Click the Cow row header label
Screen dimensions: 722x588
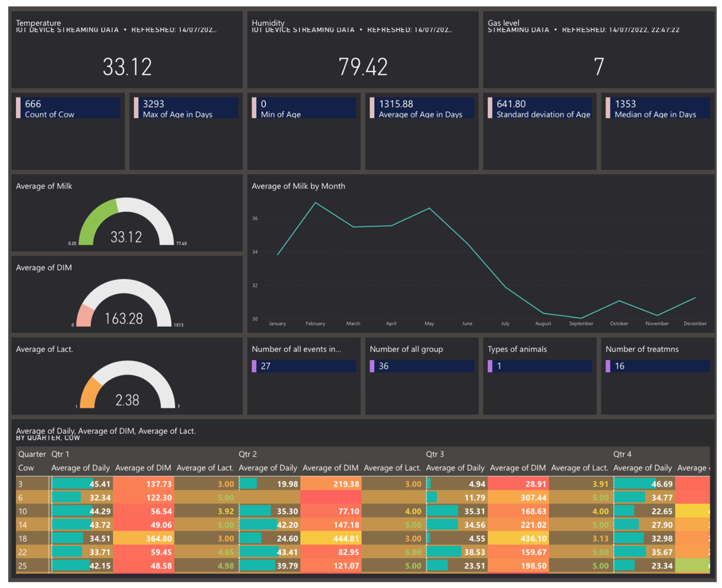[26, 468]
